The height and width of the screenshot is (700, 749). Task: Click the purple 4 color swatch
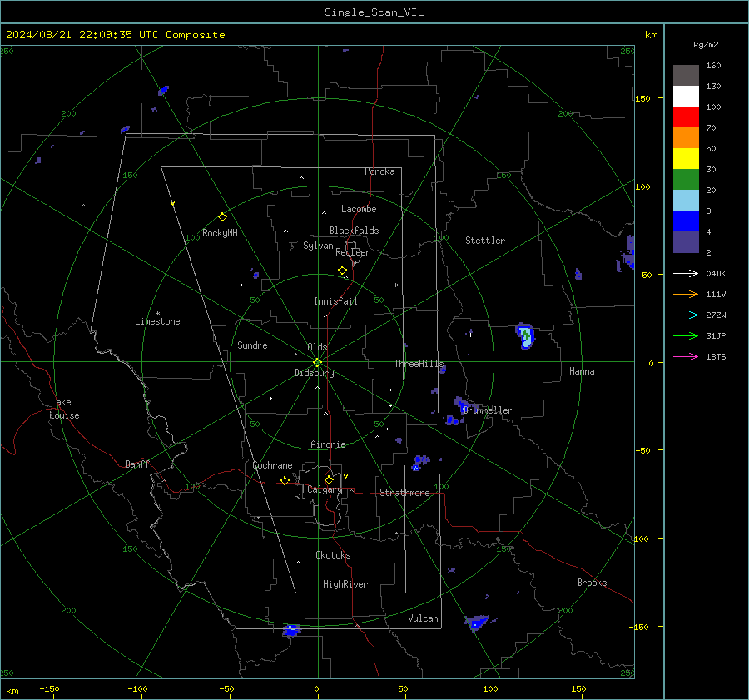pos(686,242)
